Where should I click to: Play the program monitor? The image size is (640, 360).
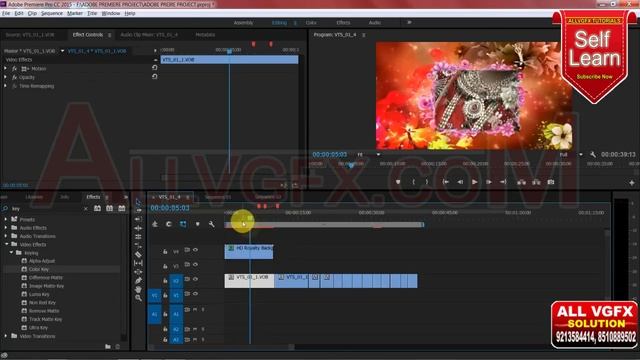point(474,182)
